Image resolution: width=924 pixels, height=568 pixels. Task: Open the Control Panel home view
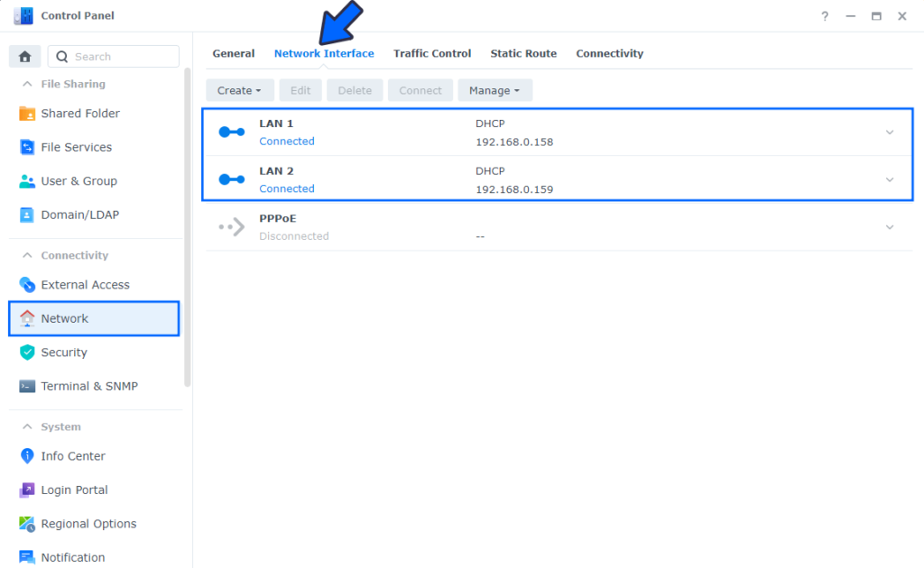click(x=24, y=56)
